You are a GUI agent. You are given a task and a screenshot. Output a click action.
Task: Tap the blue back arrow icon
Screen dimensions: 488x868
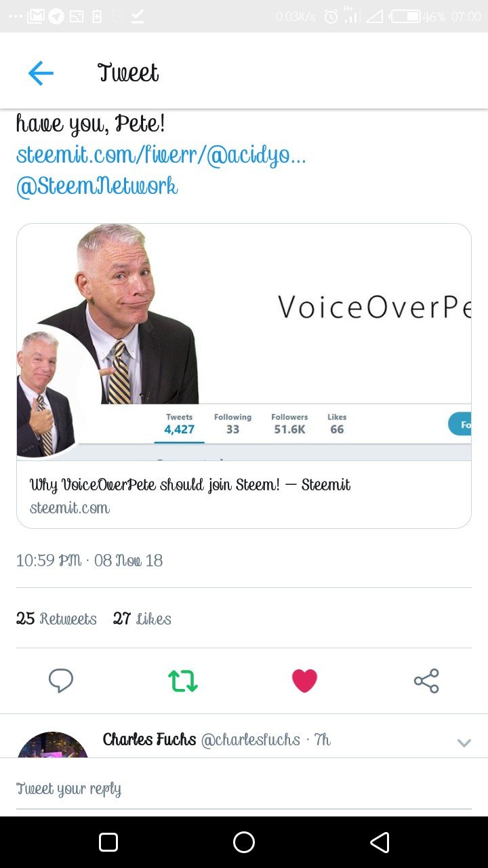pyautogui.click(x=41, y=73)
